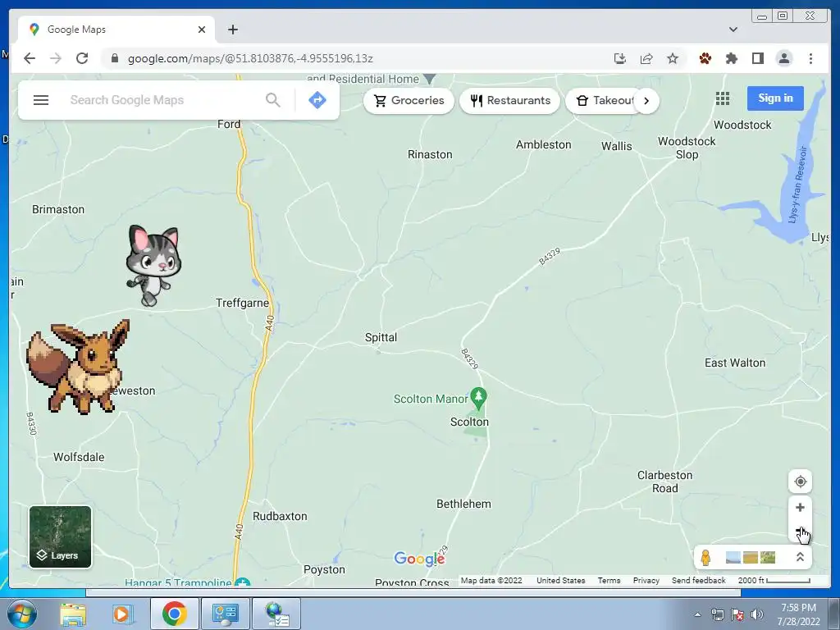
Task: Open the Chrome profile avatar
Action: tap(783, 58)
